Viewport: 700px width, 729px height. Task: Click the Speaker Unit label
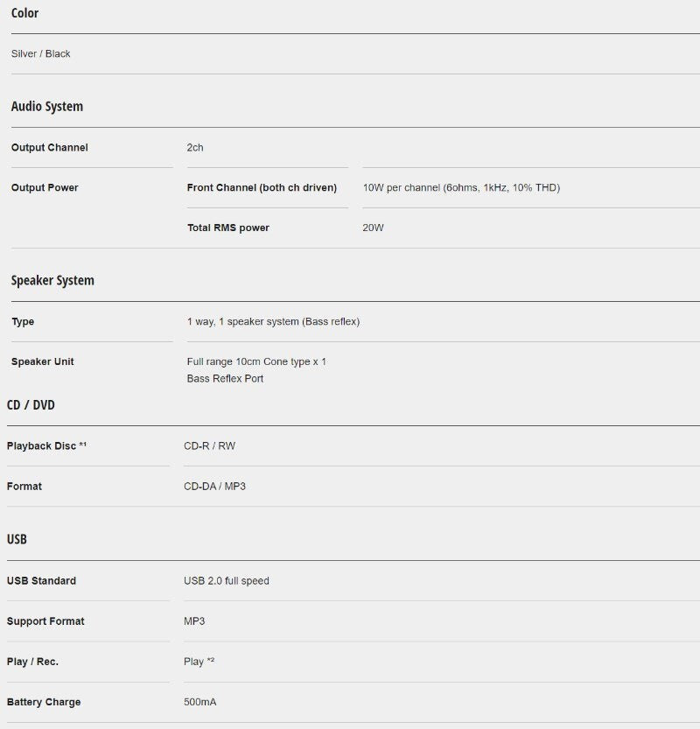pyautogui.click(x=42, y=361)
